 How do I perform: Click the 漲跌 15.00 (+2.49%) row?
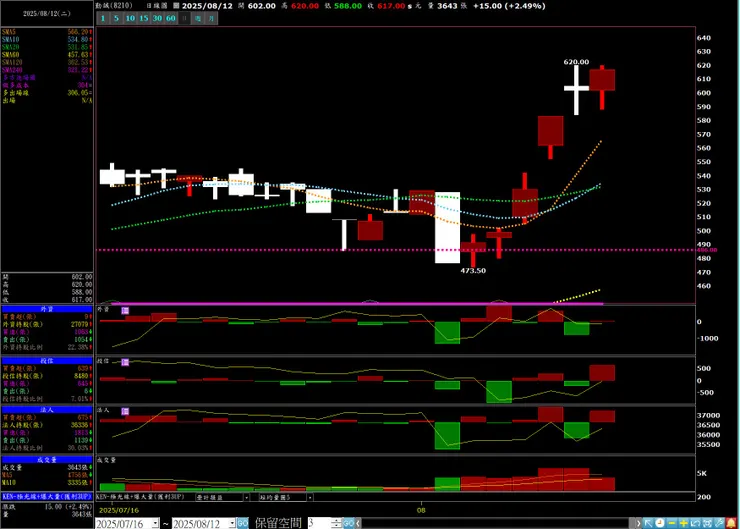47,506
